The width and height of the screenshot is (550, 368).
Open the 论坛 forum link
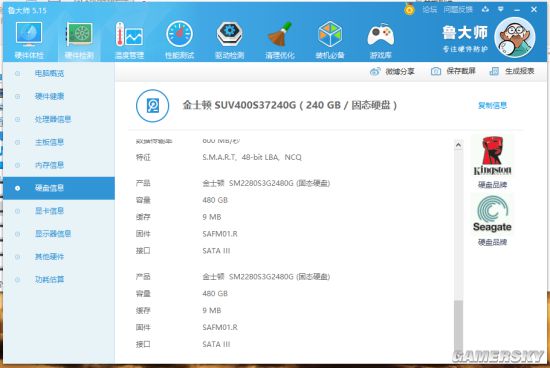[429, 10]
